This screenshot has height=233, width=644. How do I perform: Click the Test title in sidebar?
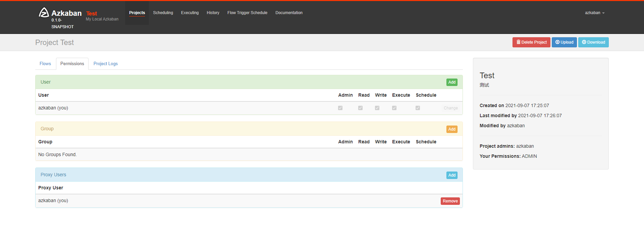[487, 76]
